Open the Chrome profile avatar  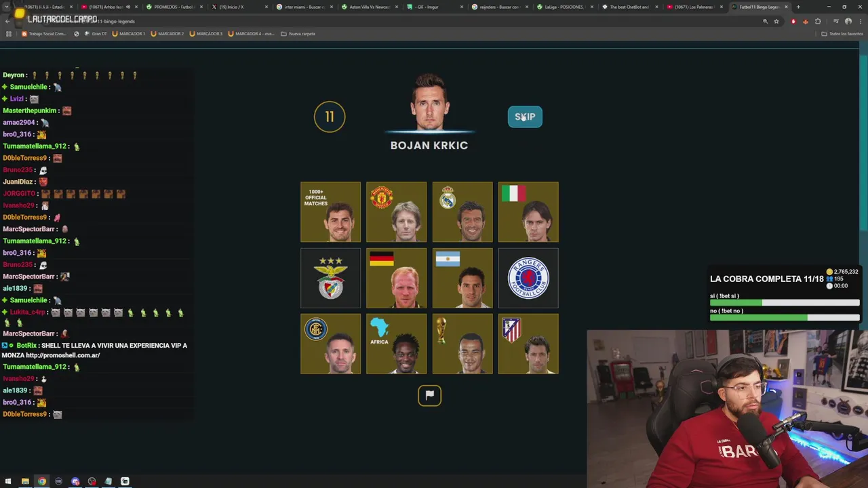pos(848,21)
